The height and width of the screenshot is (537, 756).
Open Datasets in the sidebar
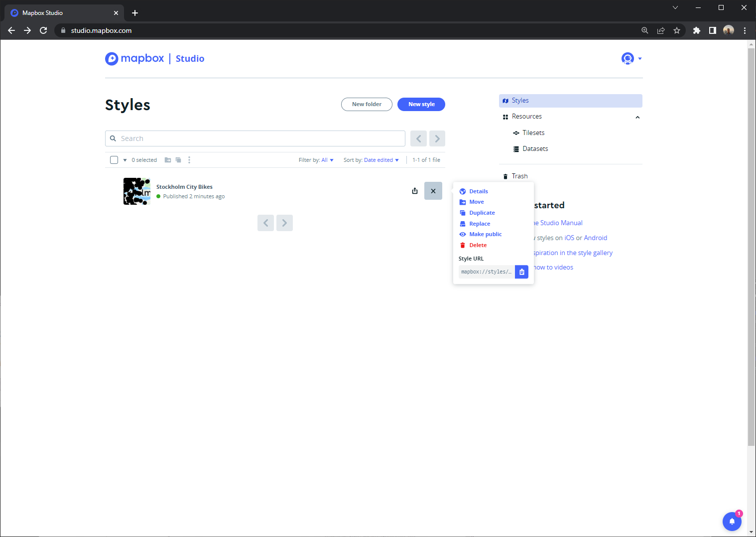[535, 149]
